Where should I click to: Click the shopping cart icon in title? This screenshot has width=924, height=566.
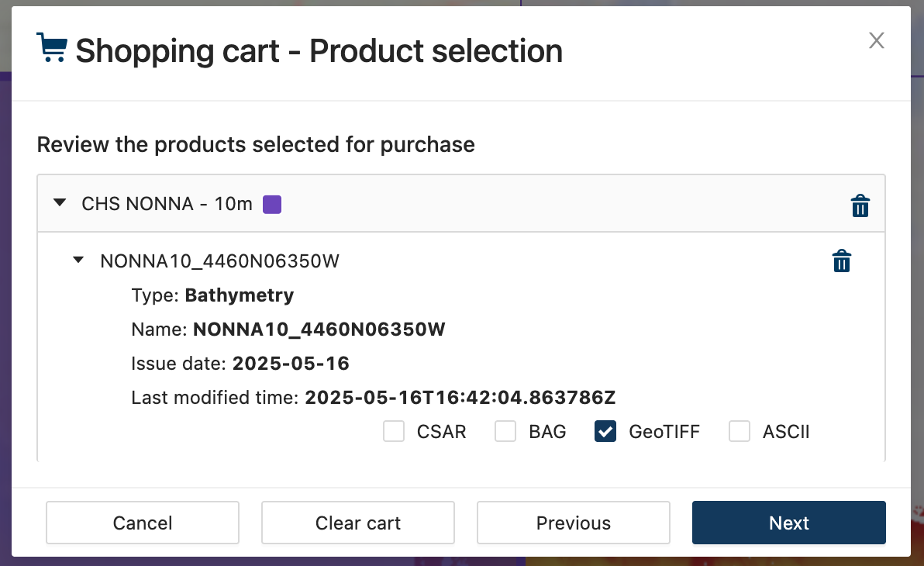click(x=52, y=48)
